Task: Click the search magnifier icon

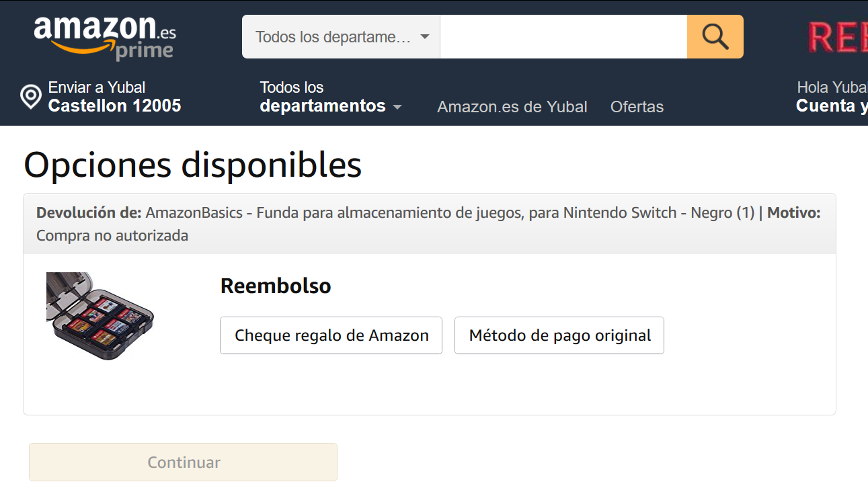Action: [714, 36]
